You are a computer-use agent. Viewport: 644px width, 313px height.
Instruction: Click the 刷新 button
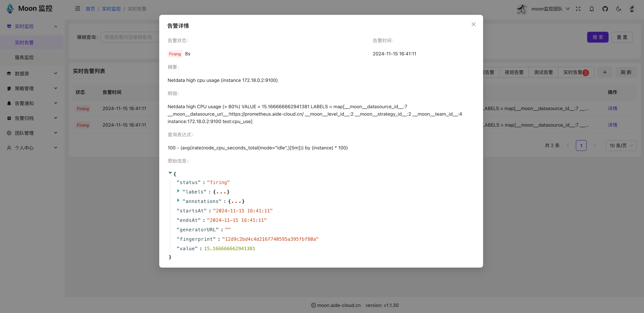click(626, 72)
